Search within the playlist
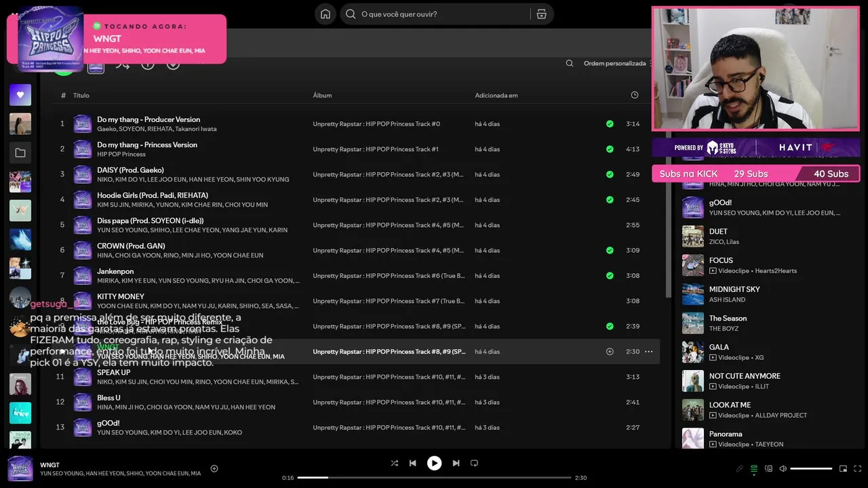868x488 pixels. [x=570, y=64]
